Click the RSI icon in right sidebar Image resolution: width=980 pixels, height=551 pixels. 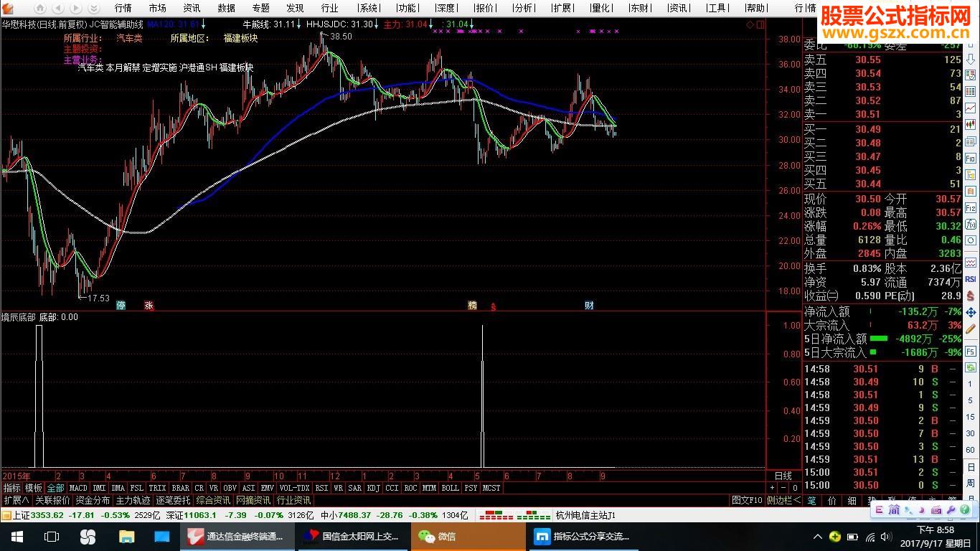971,278
